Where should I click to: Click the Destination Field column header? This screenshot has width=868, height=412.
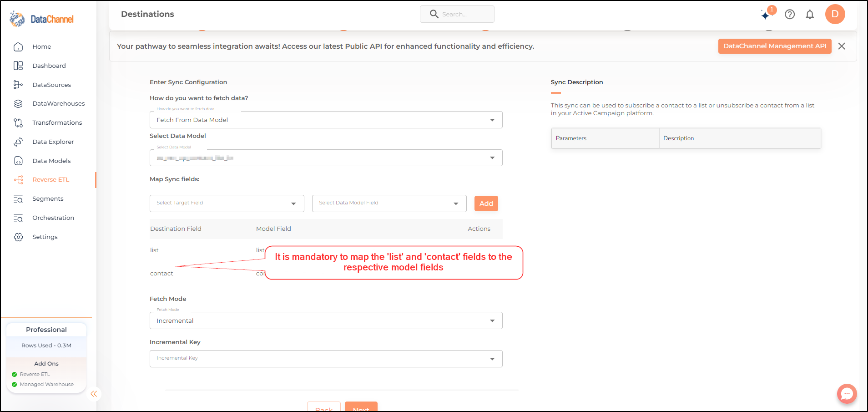point(176,229)
